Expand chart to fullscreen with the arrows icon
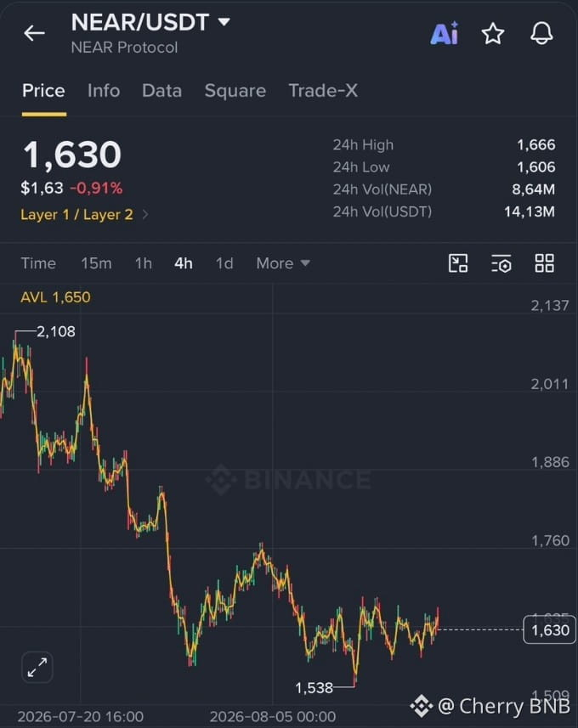 [37, 667]
